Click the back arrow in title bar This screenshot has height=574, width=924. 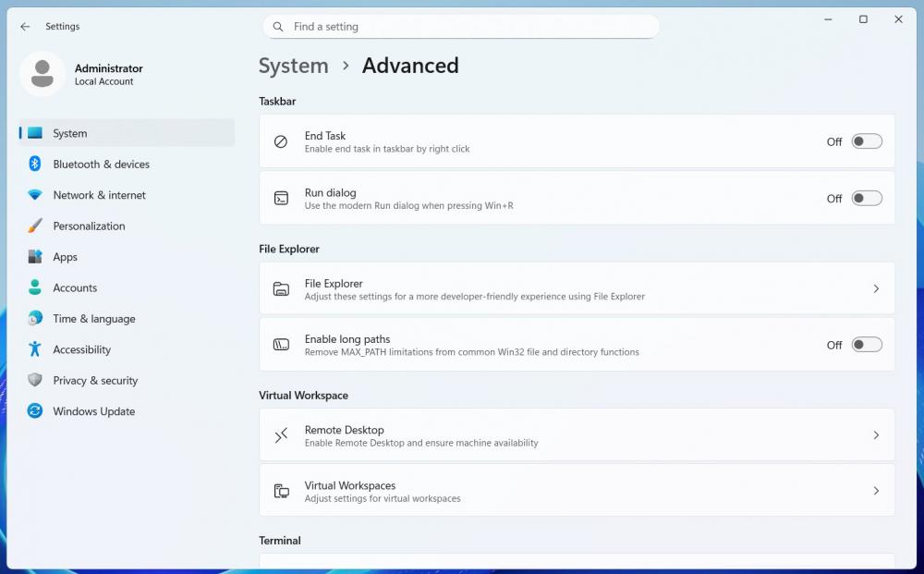[x=25, y=27]
